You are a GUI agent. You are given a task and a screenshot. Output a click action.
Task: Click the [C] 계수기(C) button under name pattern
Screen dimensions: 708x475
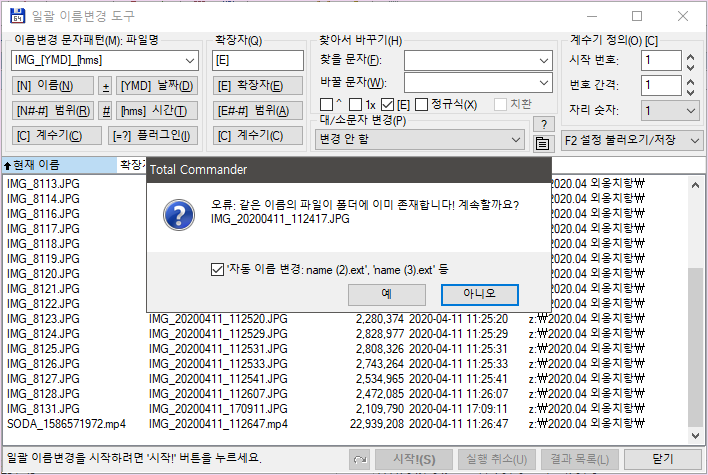[57, 135]
